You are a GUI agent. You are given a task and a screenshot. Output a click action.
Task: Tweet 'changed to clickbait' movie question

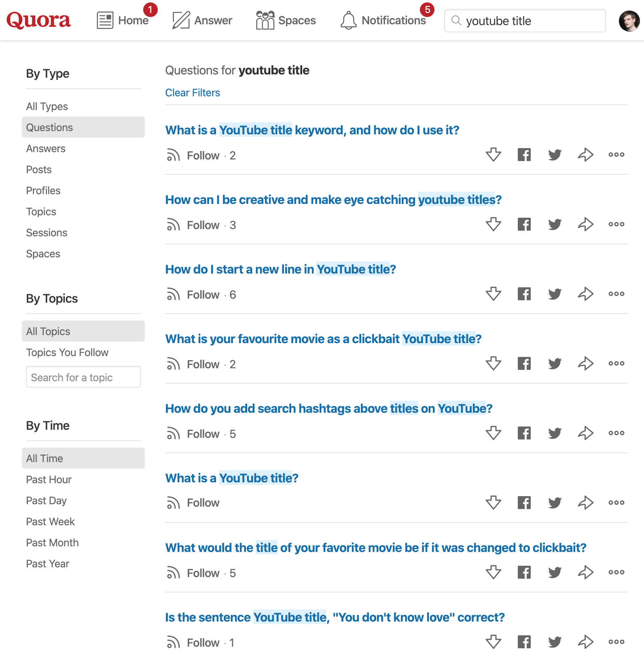pyautogui.click(x=555, y=572)
